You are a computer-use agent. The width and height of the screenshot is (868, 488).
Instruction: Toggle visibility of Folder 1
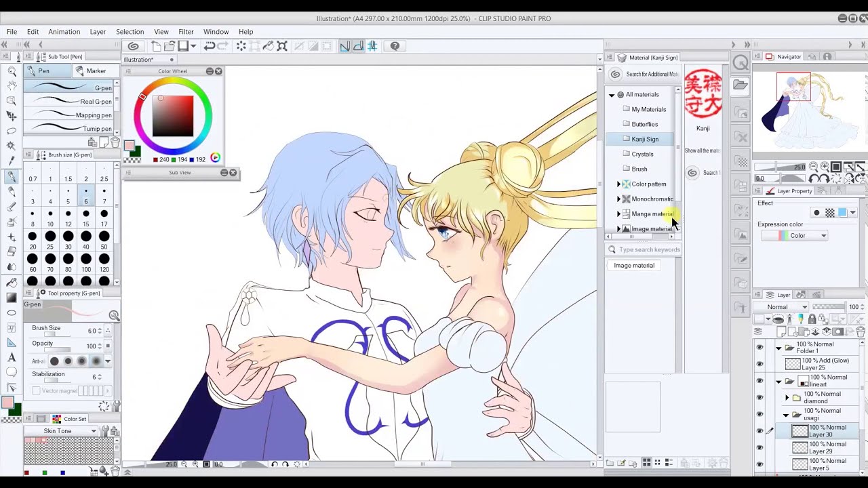[759, 348]
